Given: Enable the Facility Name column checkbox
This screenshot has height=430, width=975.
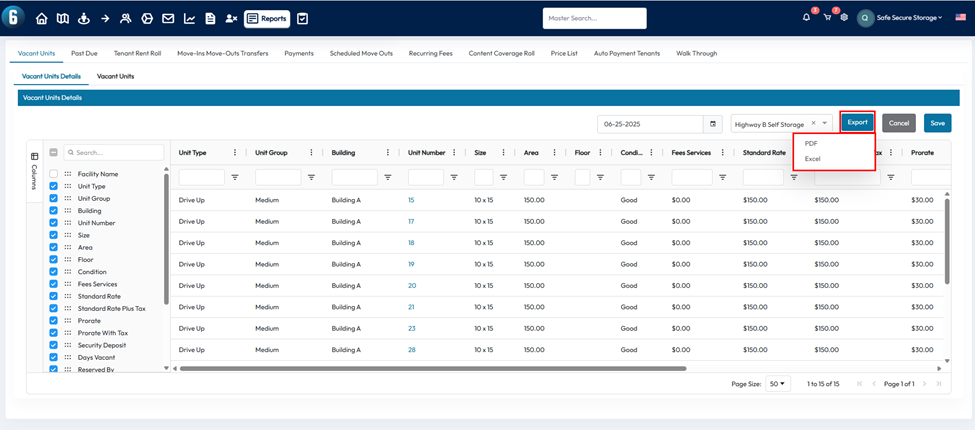Looking at the screenshot, I should click(54, 174).
